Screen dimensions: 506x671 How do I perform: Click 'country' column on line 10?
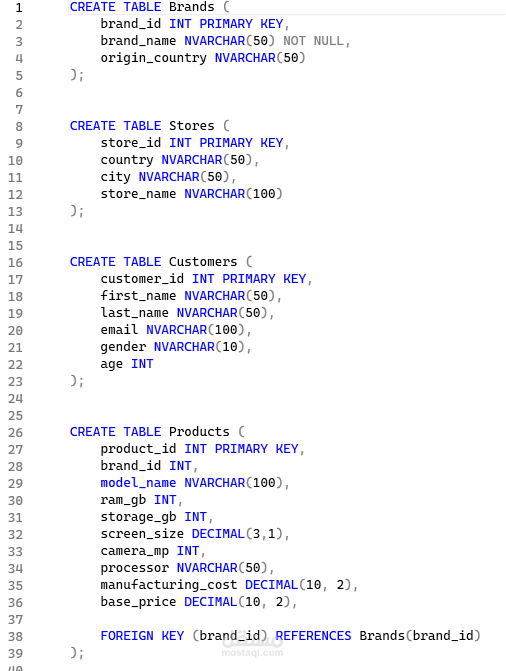pyautogui.click(x=127, y=160)
